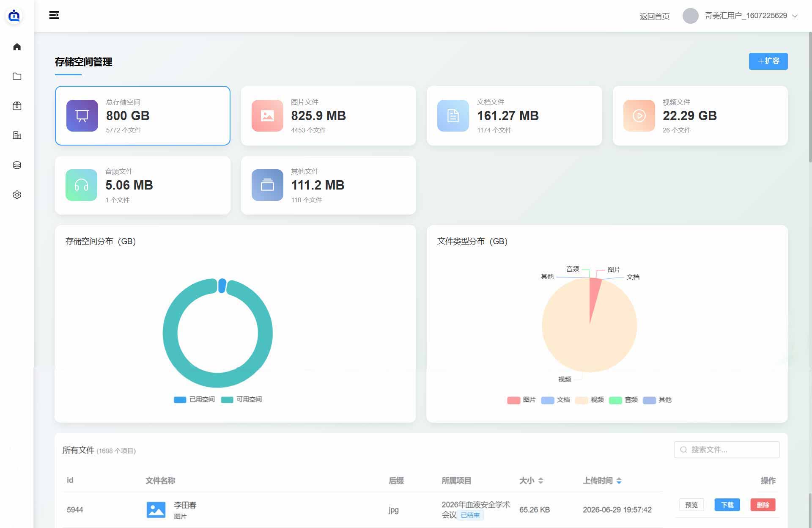Click the jpg suffix cell
Viewport: 812px width, 528px height.
tap(394, 510)
